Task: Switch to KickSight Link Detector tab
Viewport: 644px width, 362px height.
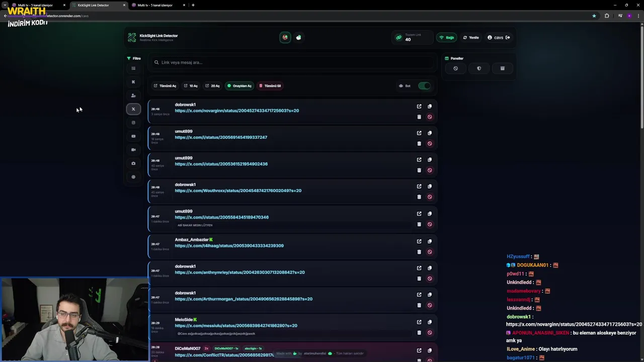Action: point(98,5)
